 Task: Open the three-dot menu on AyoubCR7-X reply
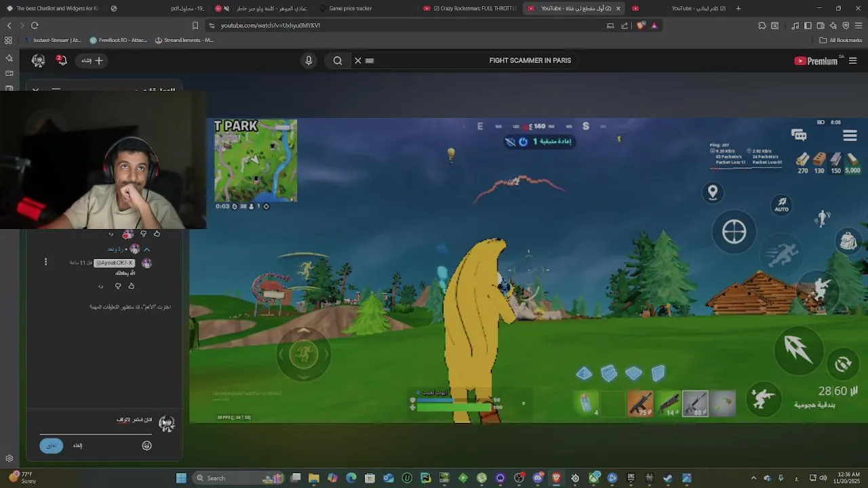point(45,262)
